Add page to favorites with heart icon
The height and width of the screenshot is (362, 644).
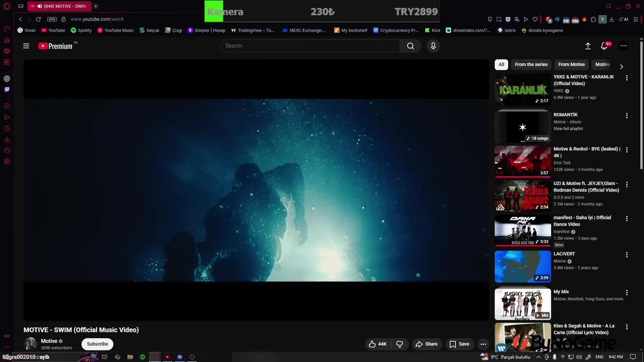535,19
